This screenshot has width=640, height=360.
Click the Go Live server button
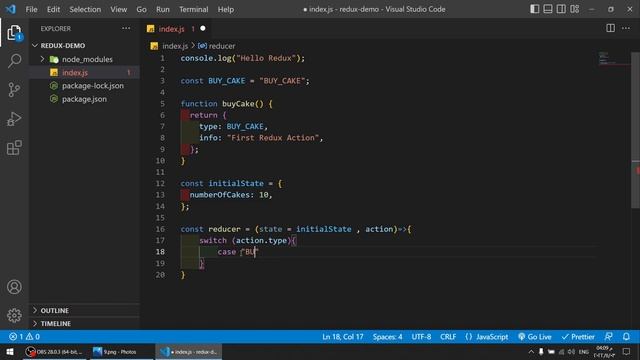coord(535,337)
